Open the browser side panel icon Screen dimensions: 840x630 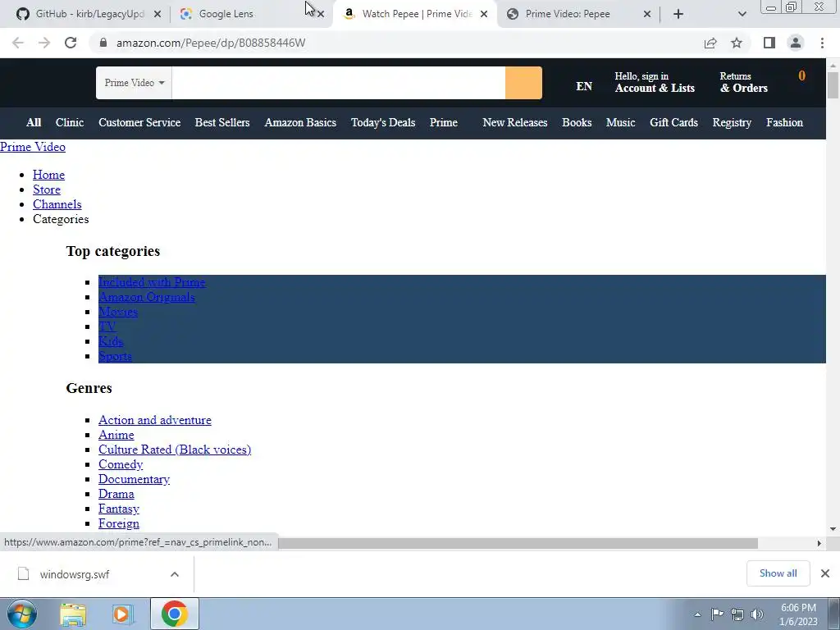pos(769,43)
